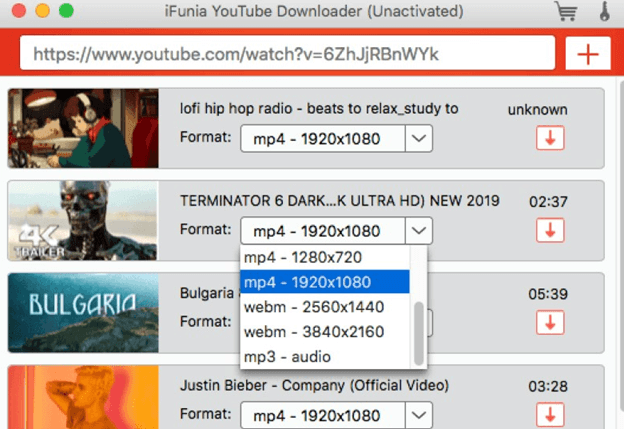Screen dimensions: 624x429
Task: Open the lofi hip hop format combo box
Action: 336,138
